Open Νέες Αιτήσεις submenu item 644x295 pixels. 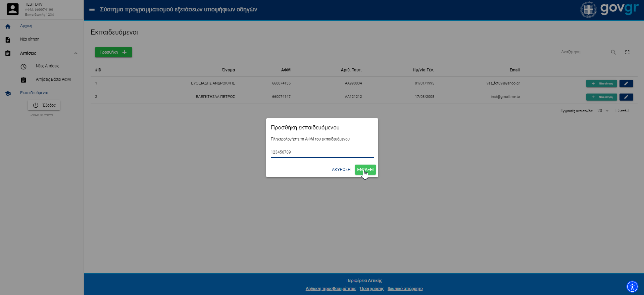click(47, 66)
